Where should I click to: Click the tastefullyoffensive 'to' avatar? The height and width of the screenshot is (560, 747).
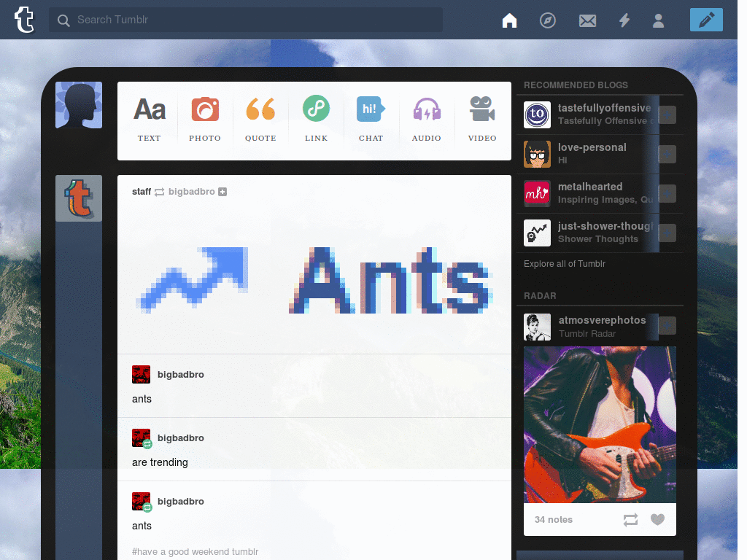(537, 114)
